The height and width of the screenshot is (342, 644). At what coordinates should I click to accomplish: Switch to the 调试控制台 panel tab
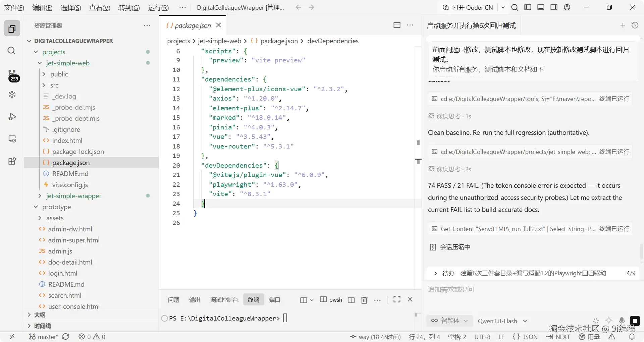[x=224, y=300]
